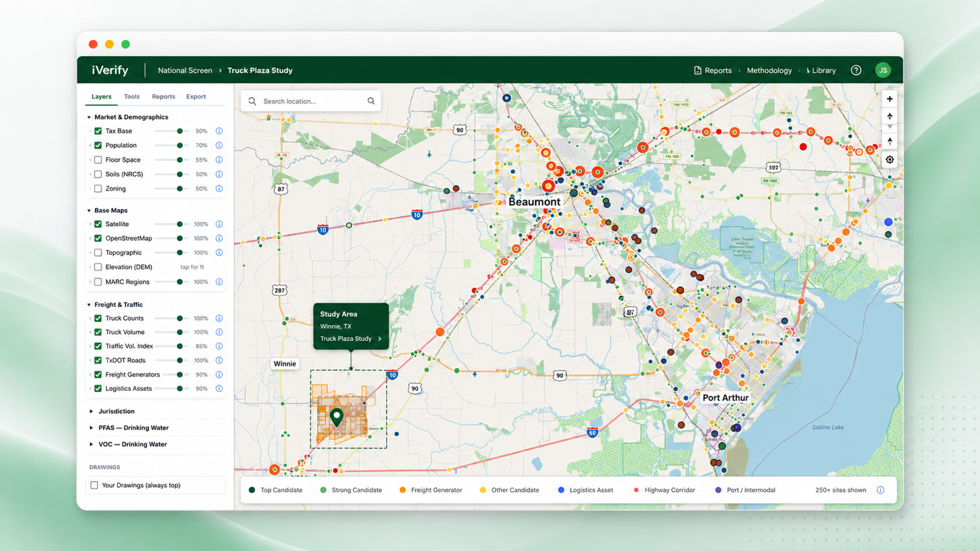Click the search magnifier icon at right of search box
The height and width of the screenshot is (551, 980).
click(371, 101)
